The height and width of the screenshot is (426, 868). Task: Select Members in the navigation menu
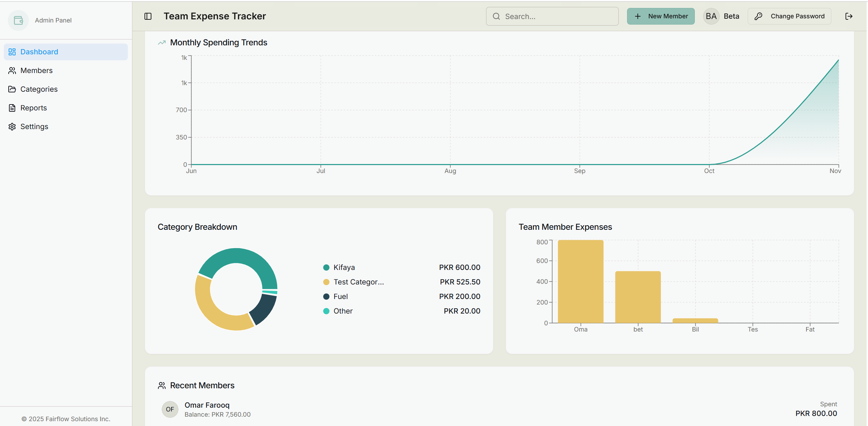pyautogui.click(x=36, y=70)
